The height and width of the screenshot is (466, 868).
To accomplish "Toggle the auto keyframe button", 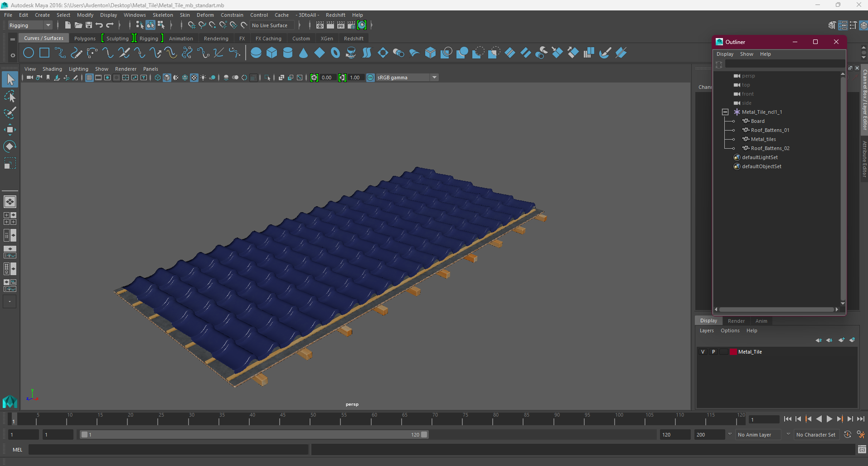I will (x=848, y=435).
